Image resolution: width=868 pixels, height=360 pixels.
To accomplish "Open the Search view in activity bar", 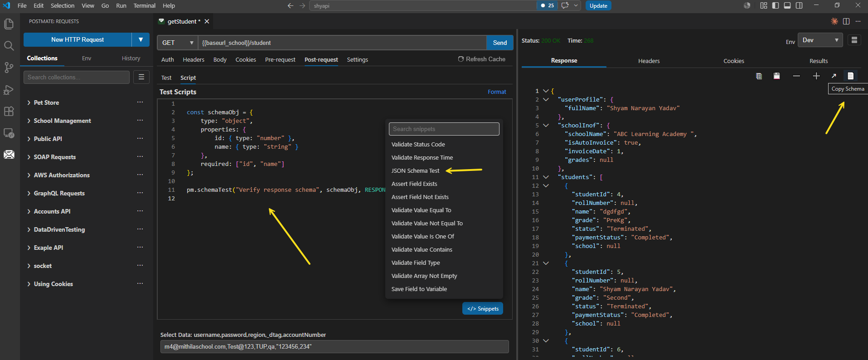I will pos(9,45).
